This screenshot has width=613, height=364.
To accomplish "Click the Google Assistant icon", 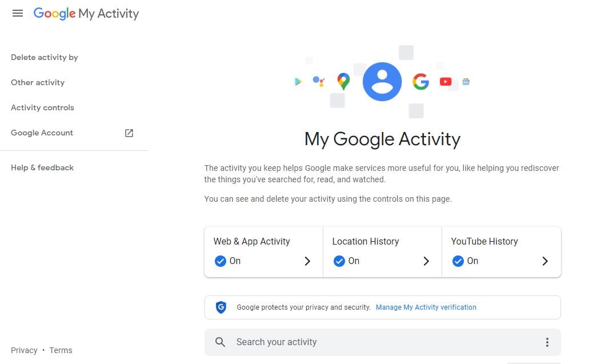I will click(318, 81).
